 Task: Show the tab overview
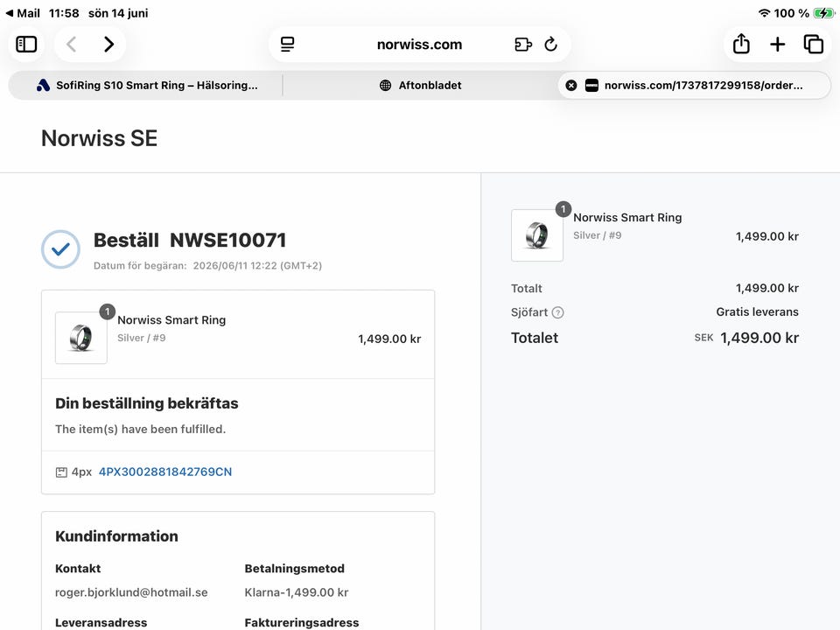click(x=813, y=44)
